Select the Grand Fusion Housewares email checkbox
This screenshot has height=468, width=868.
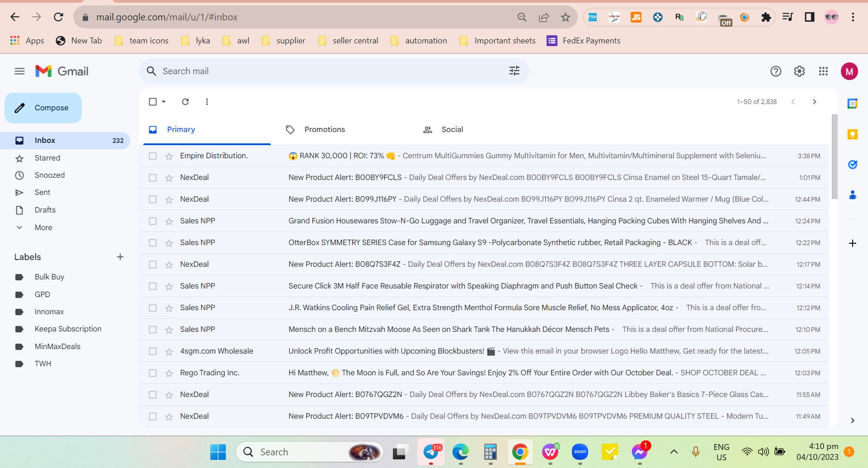tap(153, 221)
